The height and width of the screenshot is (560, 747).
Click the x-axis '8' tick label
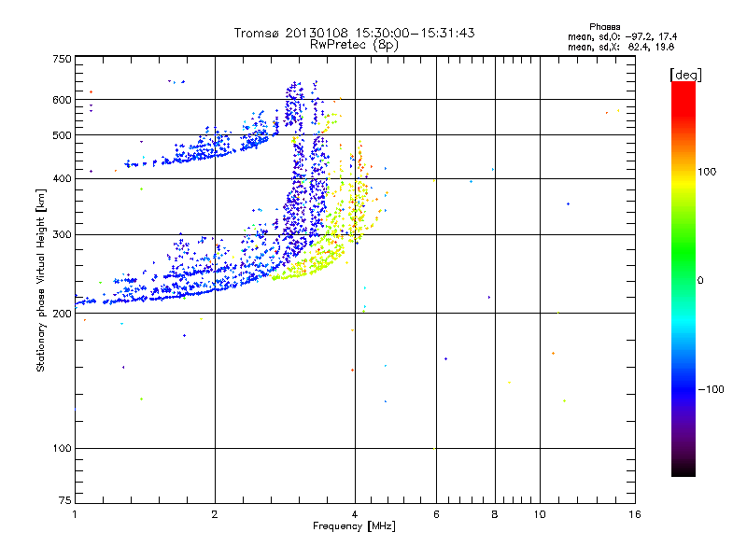click(x=495, y=514)
